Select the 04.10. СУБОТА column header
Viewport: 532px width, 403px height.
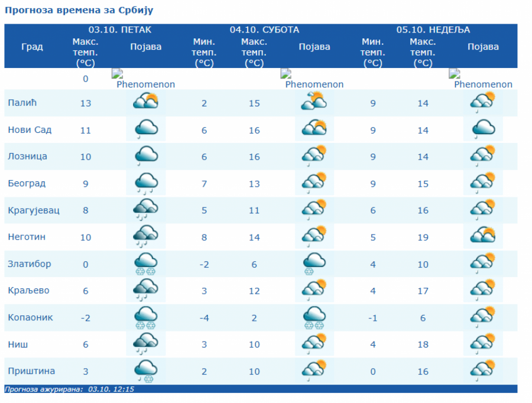(264, 30)
